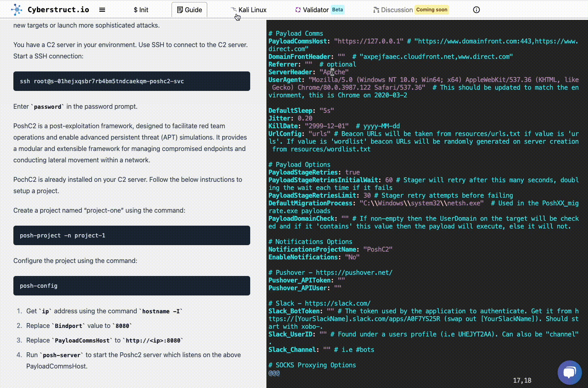
Task: Click the posh-config command block
Action: tap(131, 286)
